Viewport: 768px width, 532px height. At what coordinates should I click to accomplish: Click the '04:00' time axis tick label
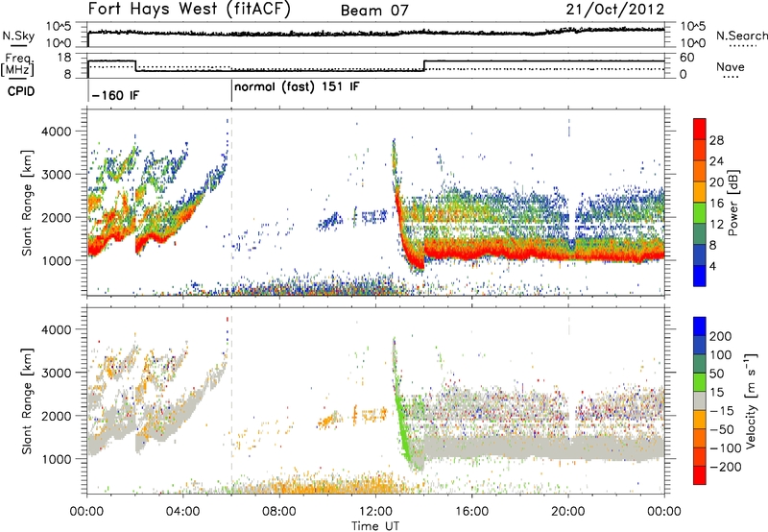click(182, 512)
